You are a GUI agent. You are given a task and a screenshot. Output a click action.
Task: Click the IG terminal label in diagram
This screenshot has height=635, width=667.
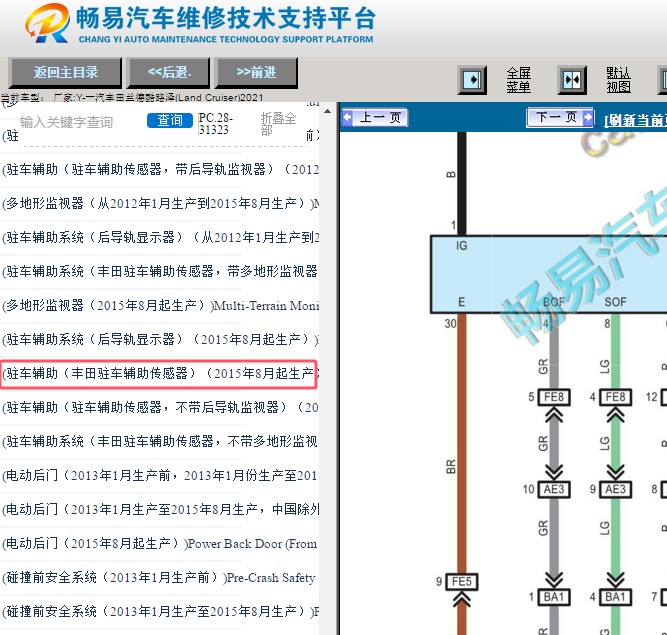coord(462,246)
